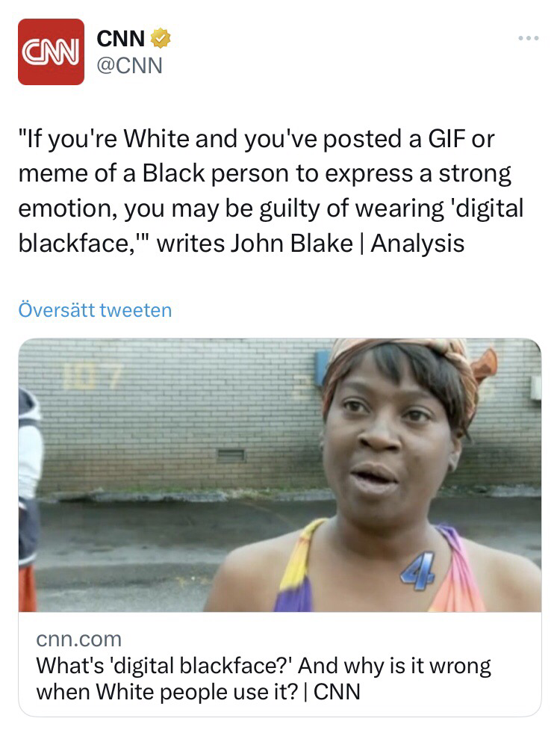This screenshot has height=736, width=560.
Task: Click the CNN display name
Action: pos(120,39)
